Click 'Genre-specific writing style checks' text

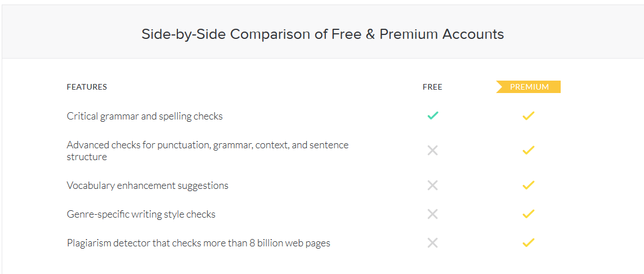[x=141, y=214]
